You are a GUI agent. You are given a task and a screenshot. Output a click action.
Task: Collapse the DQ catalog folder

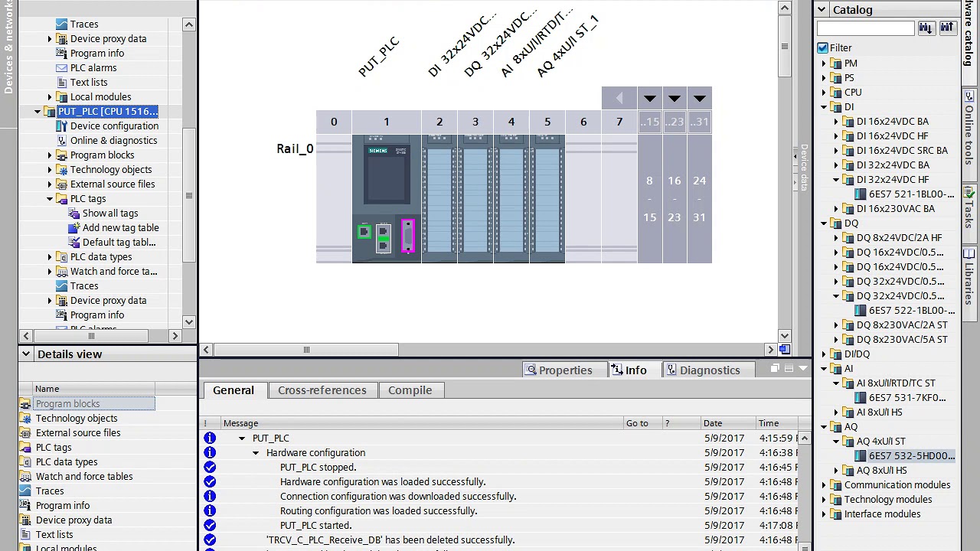pos(824,223)
